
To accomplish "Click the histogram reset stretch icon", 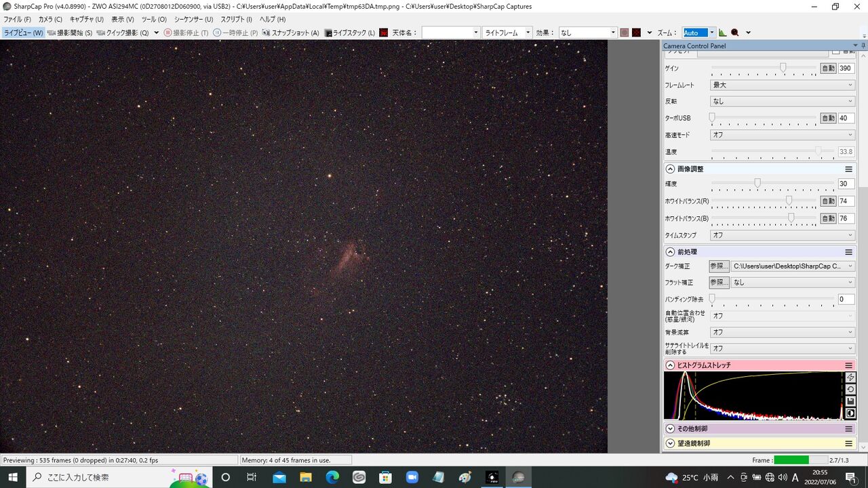I will [x=850, y=390].
